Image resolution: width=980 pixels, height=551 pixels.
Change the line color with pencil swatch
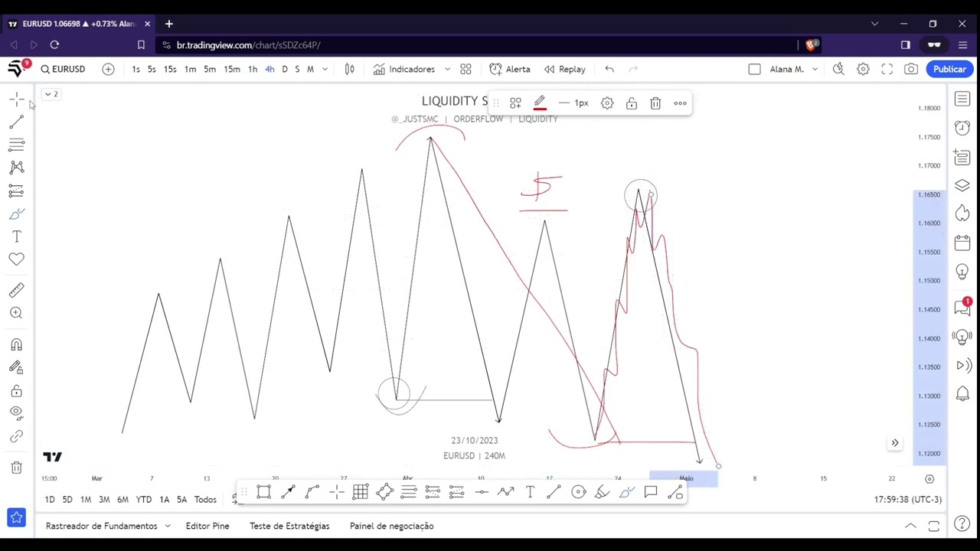click(x=540, y=103)
